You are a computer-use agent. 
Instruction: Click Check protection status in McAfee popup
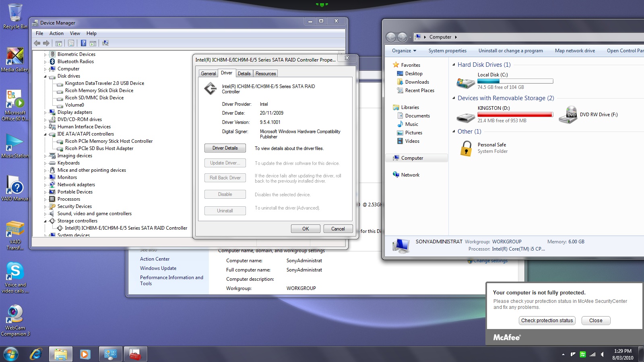(547, 321)
